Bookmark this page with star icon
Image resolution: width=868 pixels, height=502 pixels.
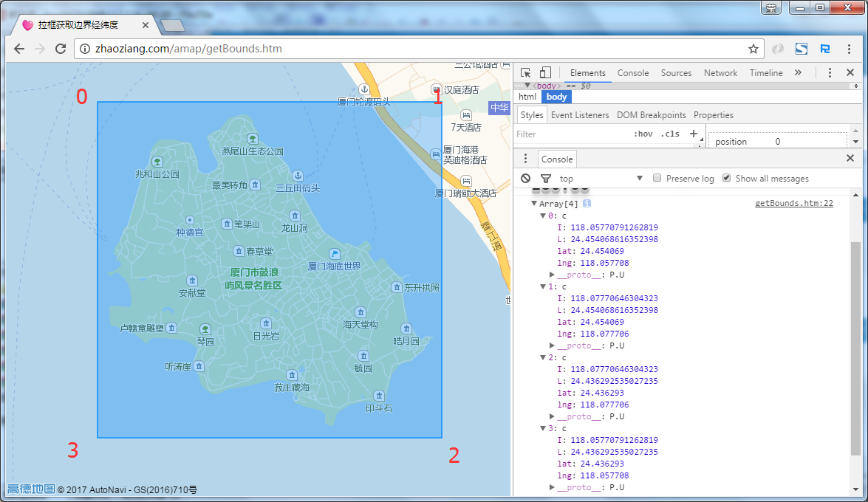tap(753, 49)
